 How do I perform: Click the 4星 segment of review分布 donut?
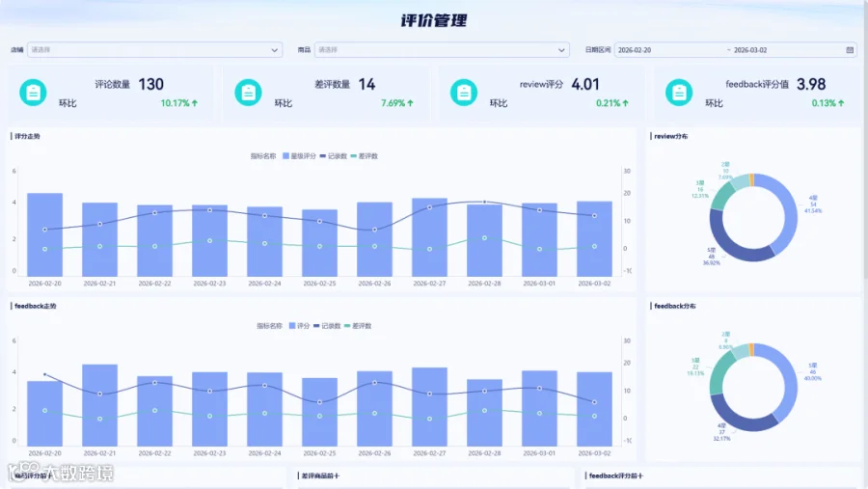pyautogui.click(x=785, y=213)
